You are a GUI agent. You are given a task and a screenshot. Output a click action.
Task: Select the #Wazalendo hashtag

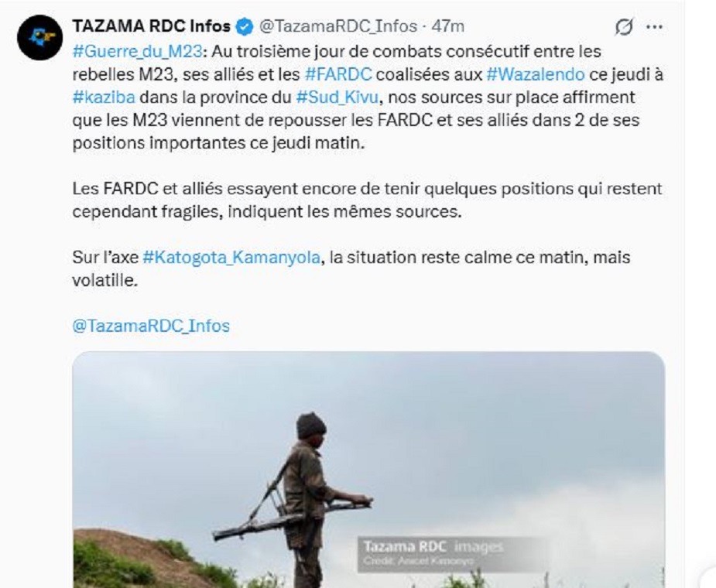(536, 74)
